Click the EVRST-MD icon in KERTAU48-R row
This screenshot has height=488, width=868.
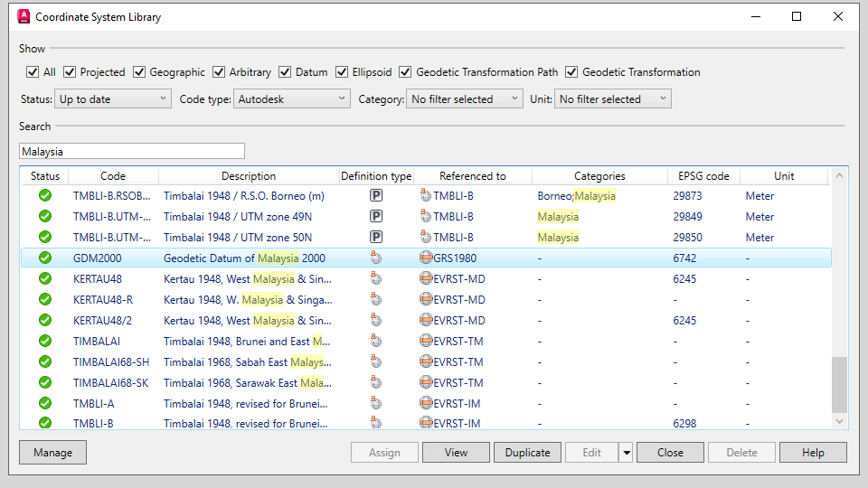[427, 300]
